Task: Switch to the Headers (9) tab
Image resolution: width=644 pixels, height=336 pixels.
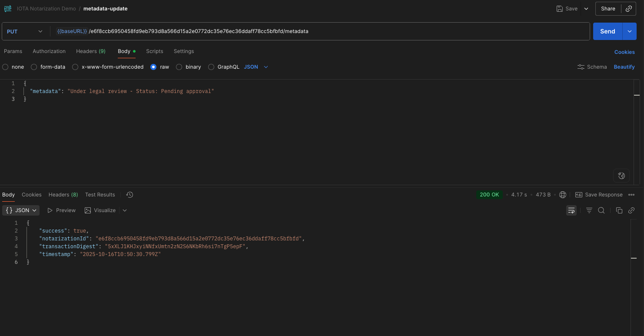Action: click(90, 51)
